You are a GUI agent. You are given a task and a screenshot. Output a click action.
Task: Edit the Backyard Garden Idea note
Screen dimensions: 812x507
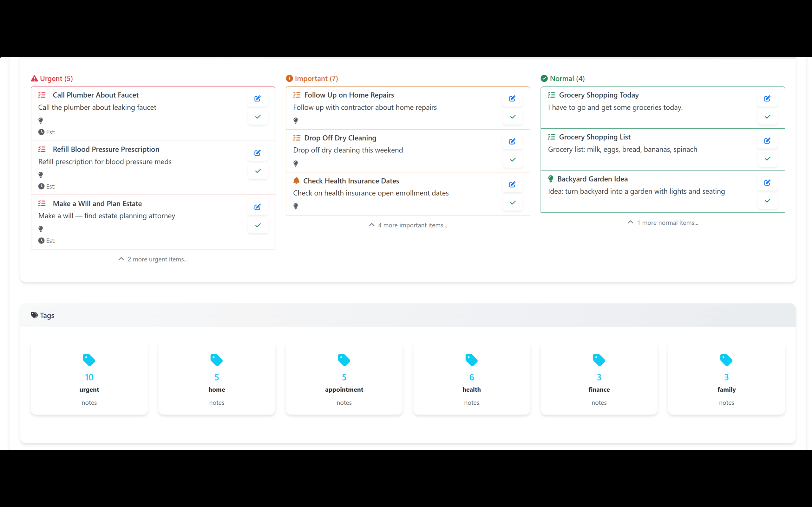767,183
